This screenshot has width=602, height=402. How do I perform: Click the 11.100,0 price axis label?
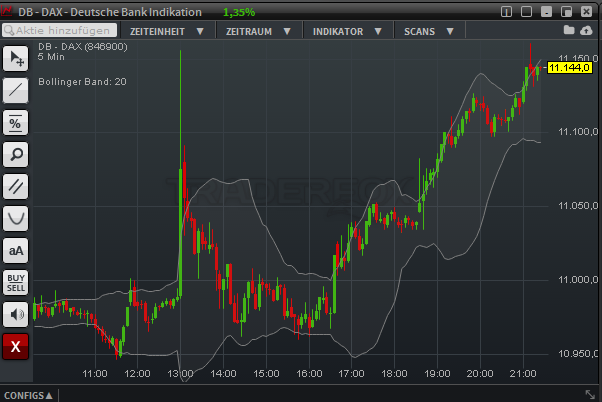coord(578,132)
